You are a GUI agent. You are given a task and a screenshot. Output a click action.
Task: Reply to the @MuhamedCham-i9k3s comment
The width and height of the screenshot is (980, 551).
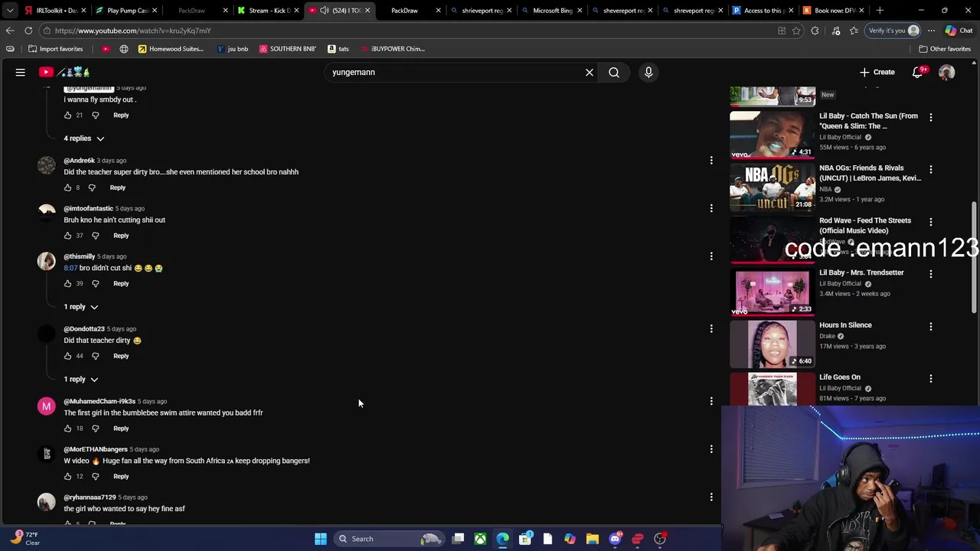(121, 429)
